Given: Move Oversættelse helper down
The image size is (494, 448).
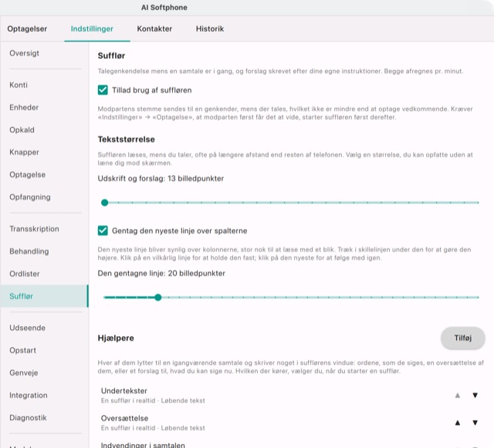Looking at the screenshot, I should point(475,423).
